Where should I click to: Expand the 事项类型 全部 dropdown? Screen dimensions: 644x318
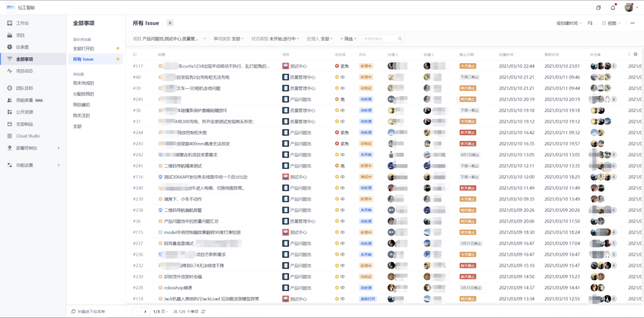click(x=228, y=39)
